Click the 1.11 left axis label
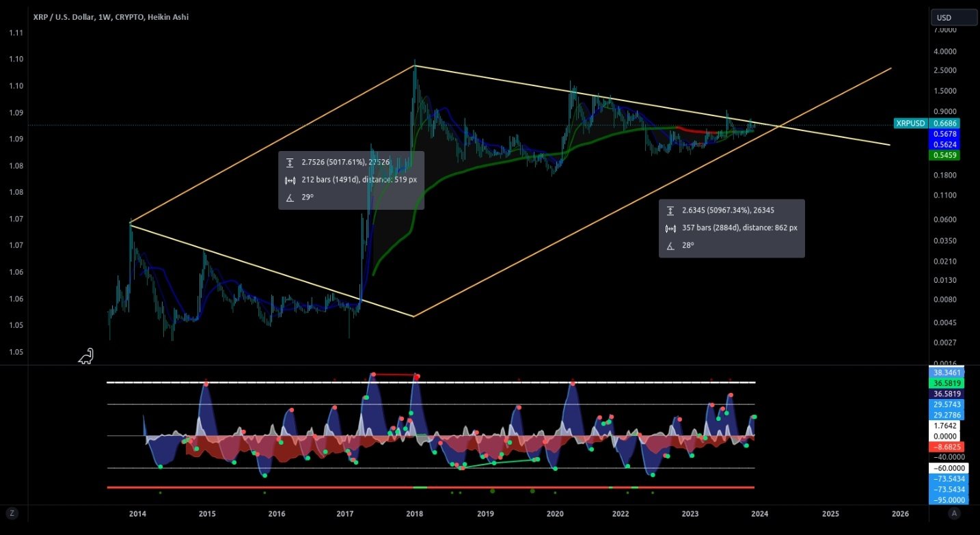The width and height of the screenshot is (980, 535). tap(16, 33)
